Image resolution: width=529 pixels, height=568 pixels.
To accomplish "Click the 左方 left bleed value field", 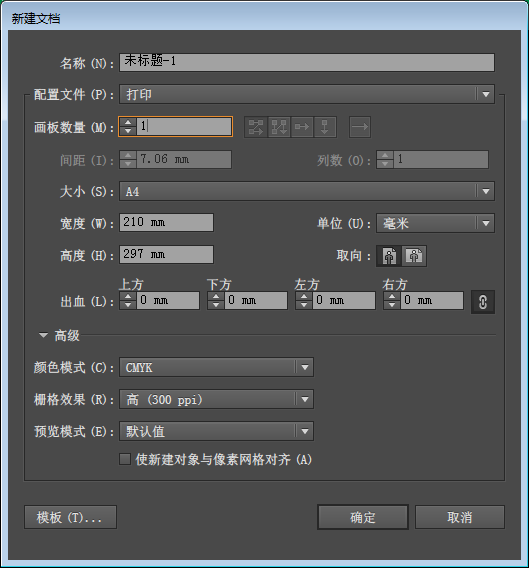I will pos(344,300).
